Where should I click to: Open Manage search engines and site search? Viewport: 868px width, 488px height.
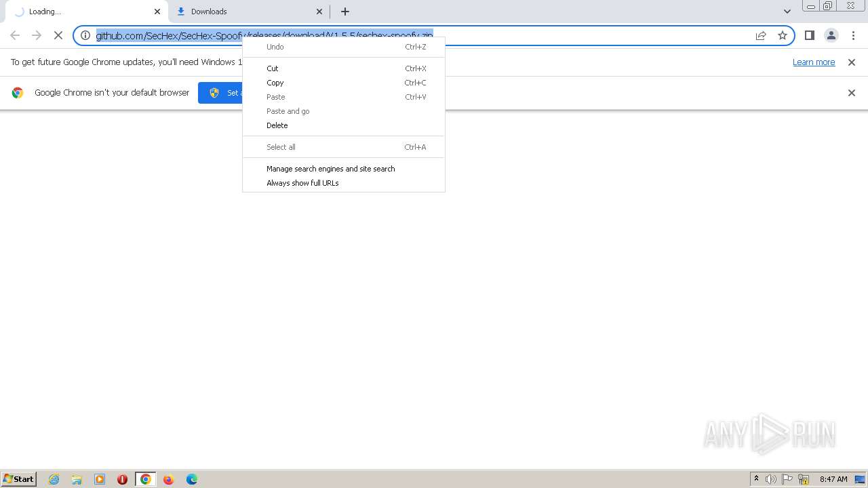point(344,169)
